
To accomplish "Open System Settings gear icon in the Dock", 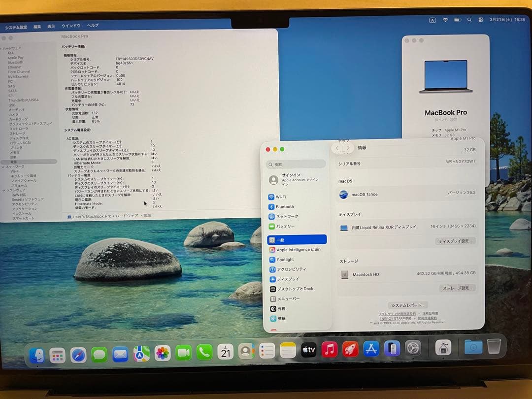I will coord(413,348).
